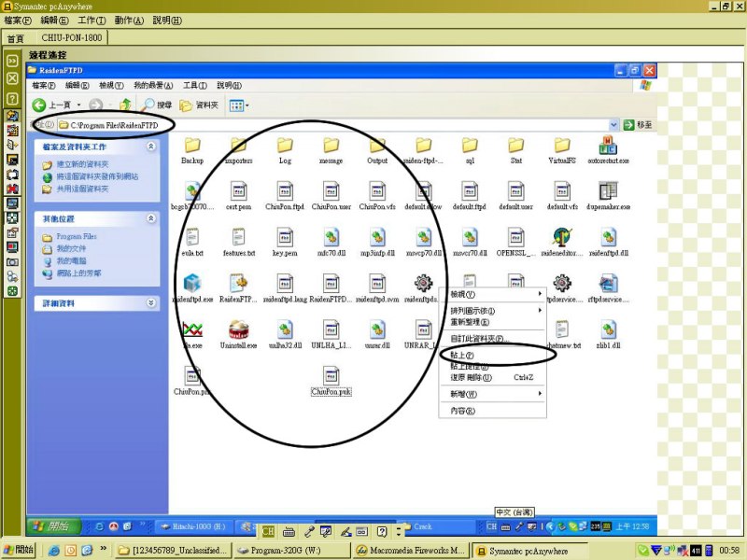Select the cert.pem file

pos(239,196)
